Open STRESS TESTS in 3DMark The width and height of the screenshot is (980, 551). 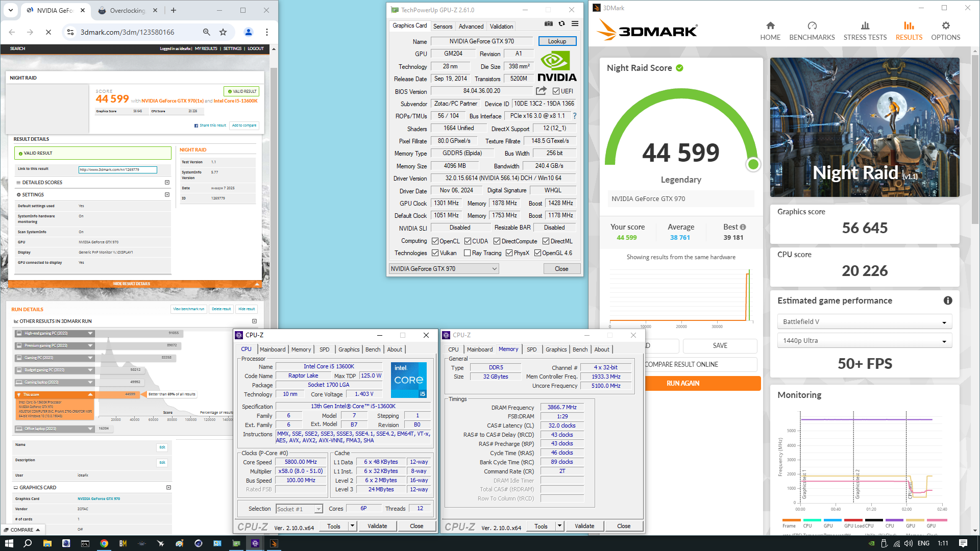pyautogui.click(x=865, y=31)
